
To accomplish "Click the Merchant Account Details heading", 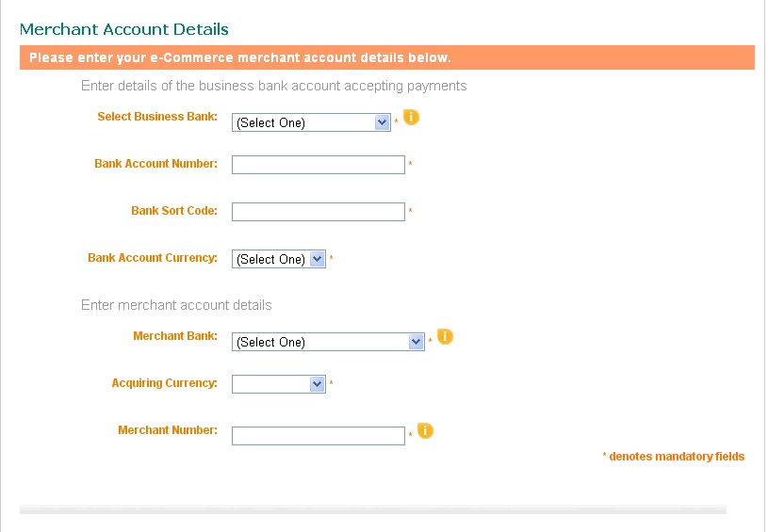I will tap(124, 29).
